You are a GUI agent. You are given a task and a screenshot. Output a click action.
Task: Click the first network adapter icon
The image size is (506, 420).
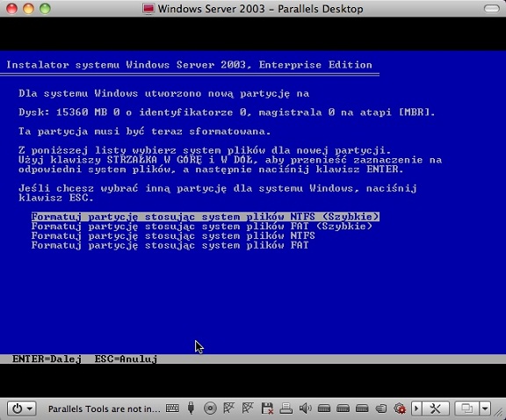(228, 408)
